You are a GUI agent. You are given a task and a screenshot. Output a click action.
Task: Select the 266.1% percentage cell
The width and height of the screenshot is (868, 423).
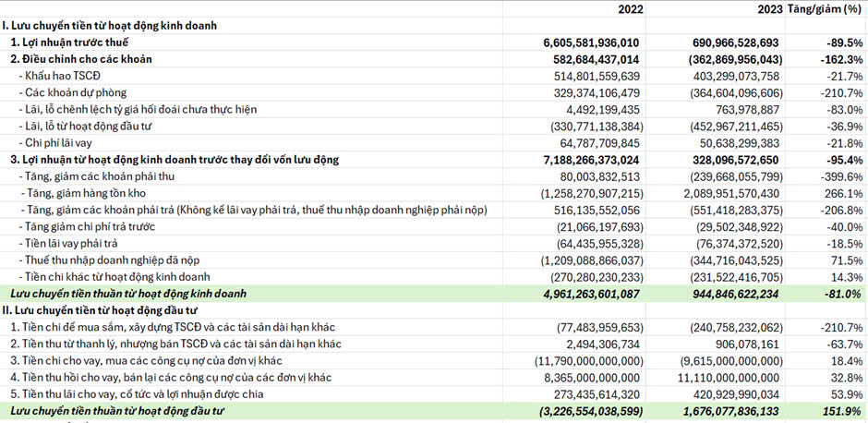coord(844,193)
